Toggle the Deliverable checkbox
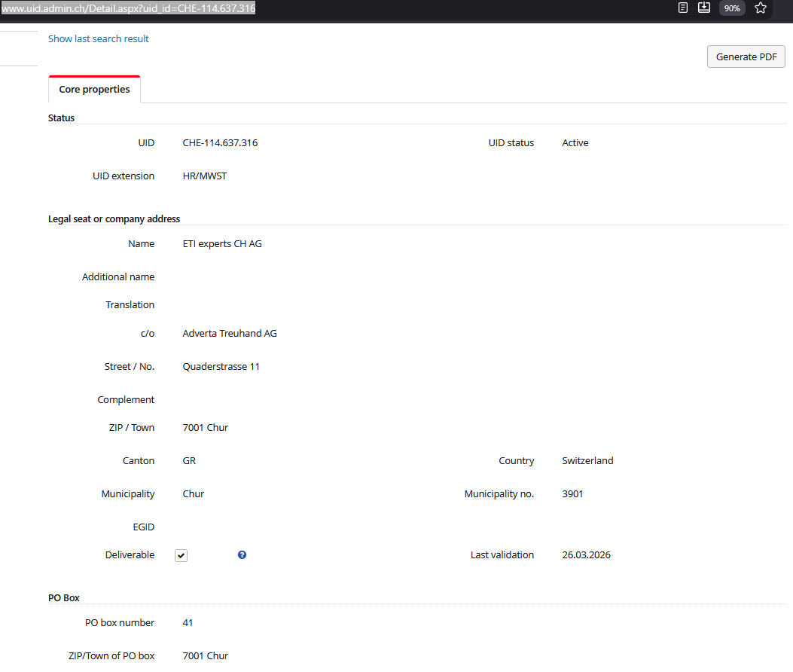This screenshot has width=793, height=672. (181, 555)
